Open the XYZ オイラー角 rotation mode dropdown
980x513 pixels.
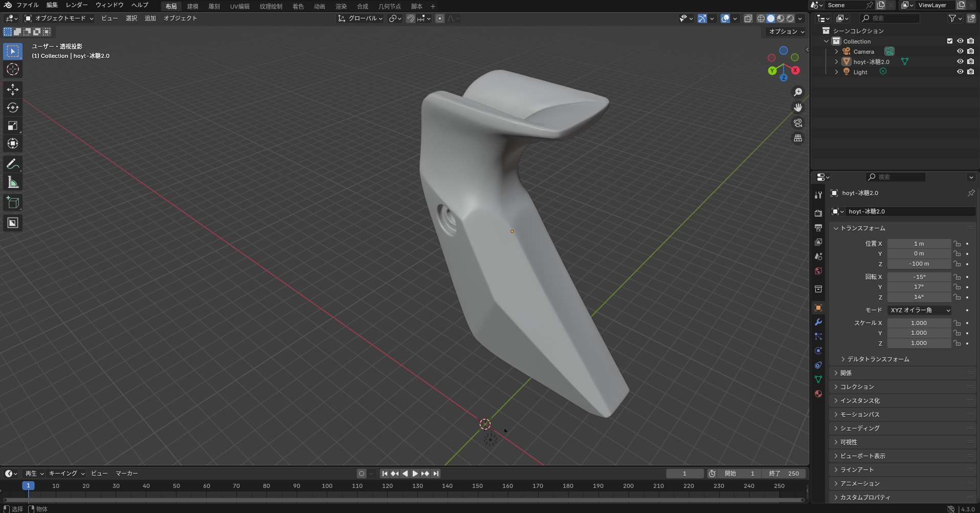(x=920, y=310)
